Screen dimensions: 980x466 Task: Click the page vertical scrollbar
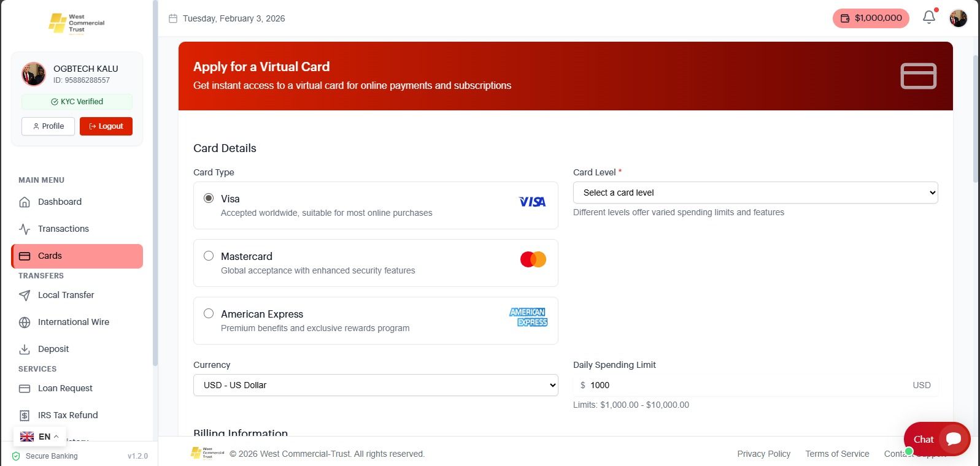point(976,118)
